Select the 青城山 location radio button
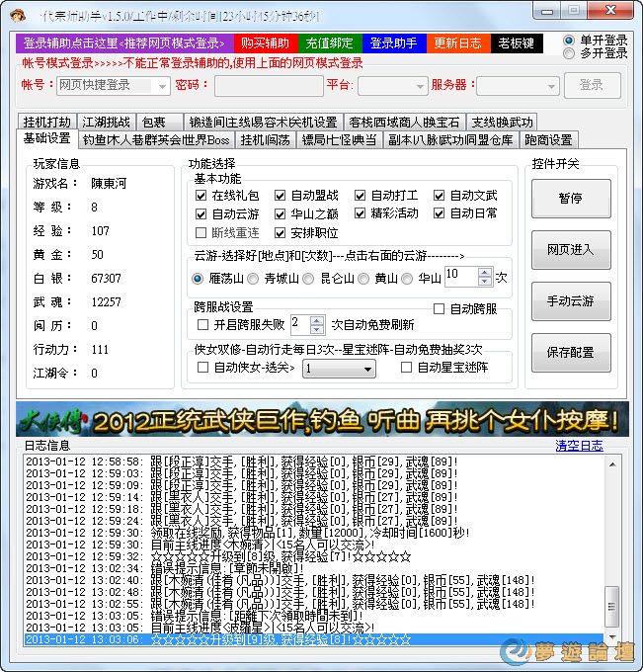This screenshot has height=672, width=643. tap(254, 279)
